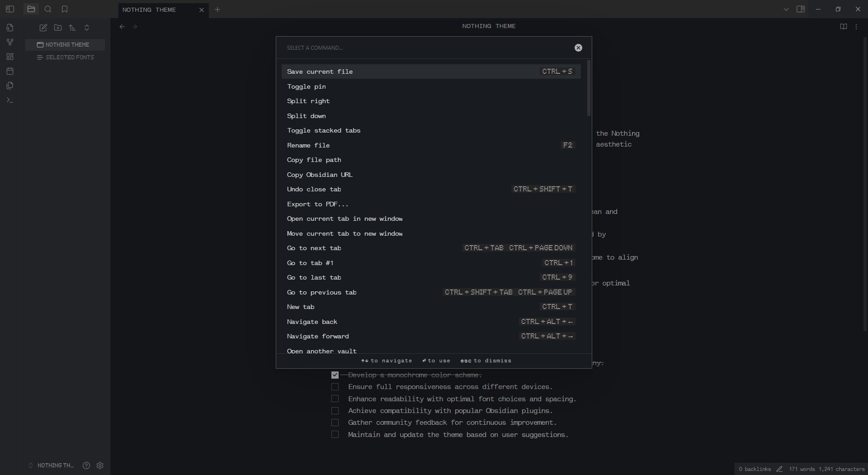Change sort order in file explorer
Screen dimensions: 868x475
pyautogui.click(x=72, y=28)
